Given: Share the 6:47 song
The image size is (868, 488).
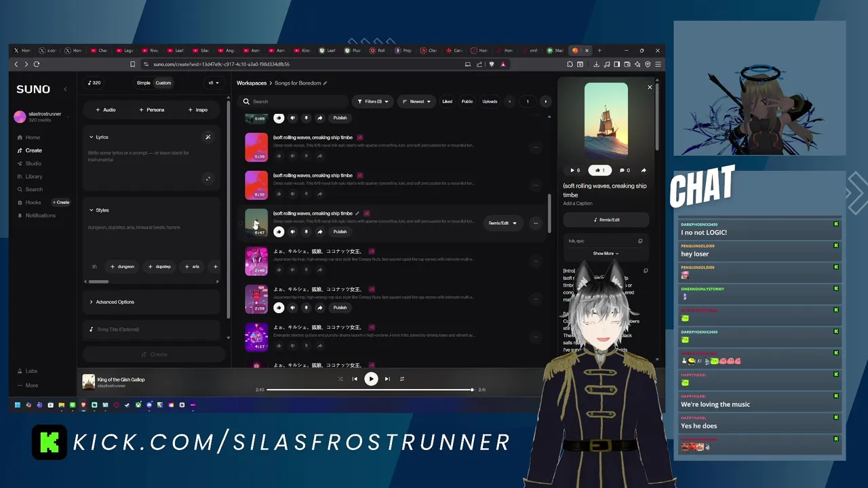Looking at the screenshot, I should pos(319,232).
